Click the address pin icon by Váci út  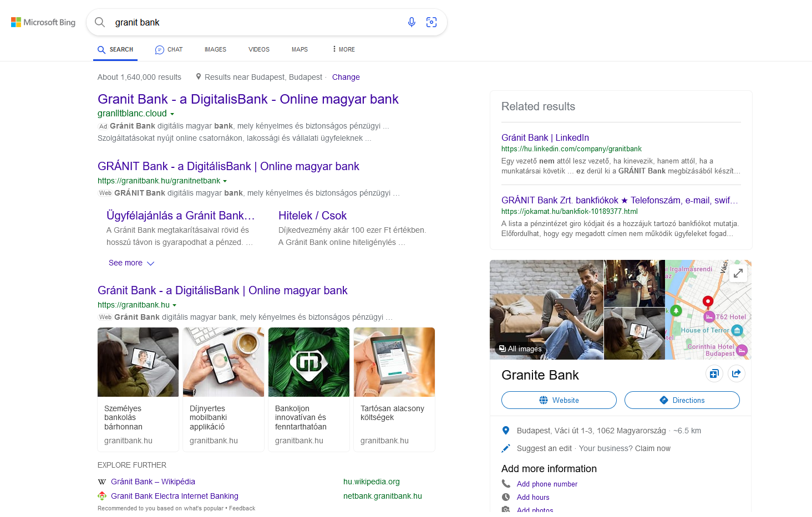[x=506, y=431]
